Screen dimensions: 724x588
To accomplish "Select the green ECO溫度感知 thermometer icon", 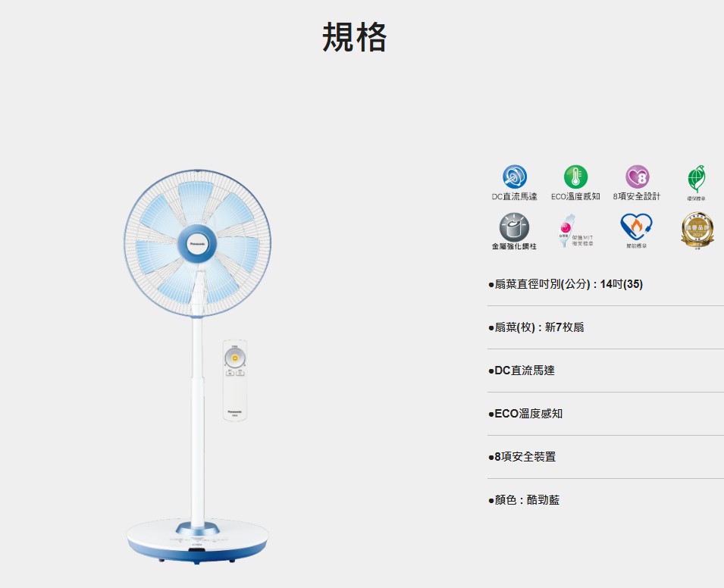I will [575, 177].
